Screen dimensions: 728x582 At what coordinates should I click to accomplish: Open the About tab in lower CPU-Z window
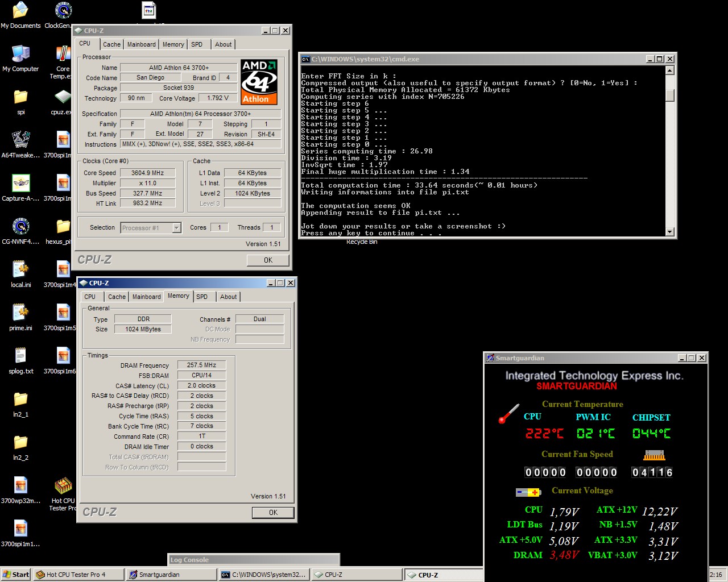coord(228,297)
